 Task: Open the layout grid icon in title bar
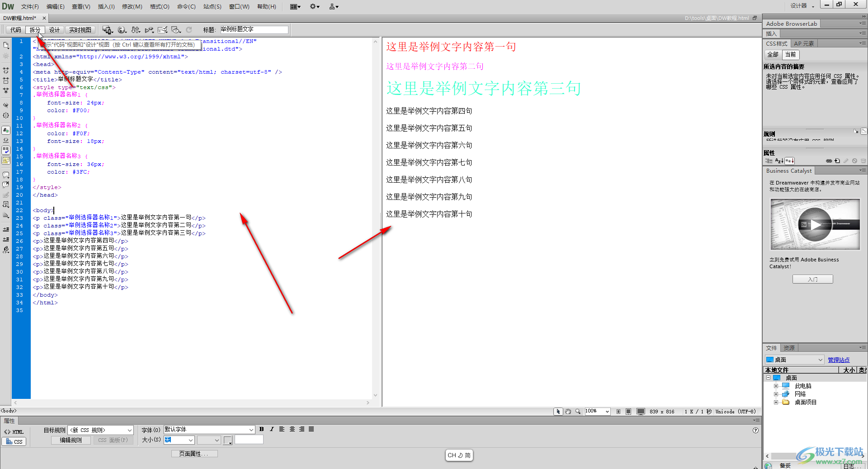tap(295, 6)
